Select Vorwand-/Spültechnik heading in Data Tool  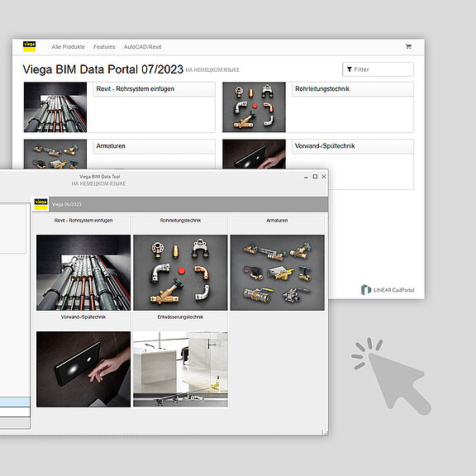[x=83, y=317]
